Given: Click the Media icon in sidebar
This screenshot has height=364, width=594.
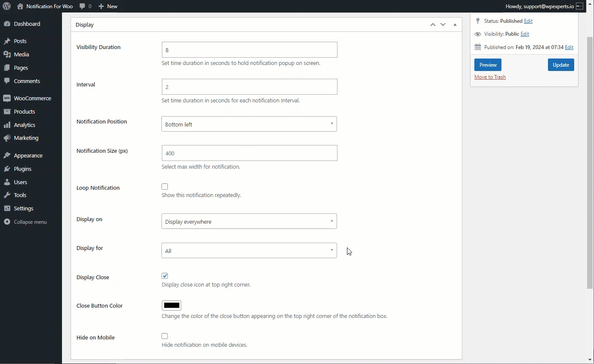Looking at the screenshot, I should pyautogui.click(x=7, y=54).
